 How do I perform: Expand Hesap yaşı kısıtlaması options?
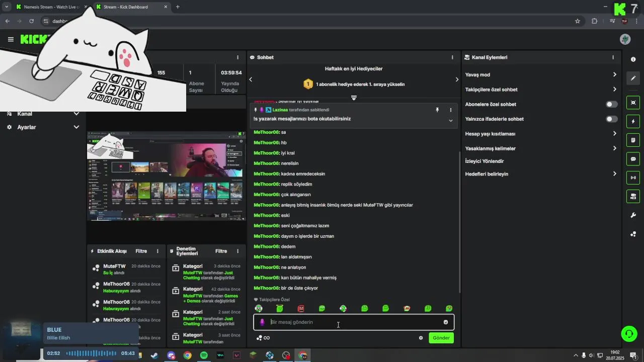(540, 134)
